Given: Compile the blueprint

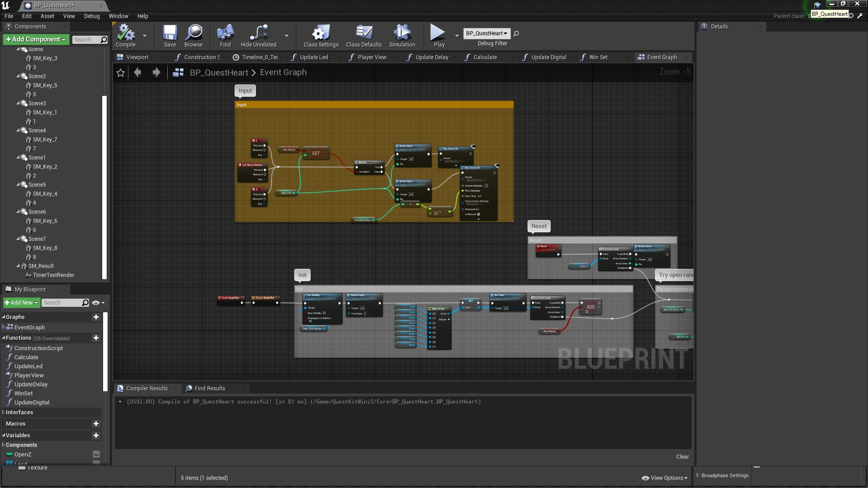Looking at the screenshot, I should (125, 36).
